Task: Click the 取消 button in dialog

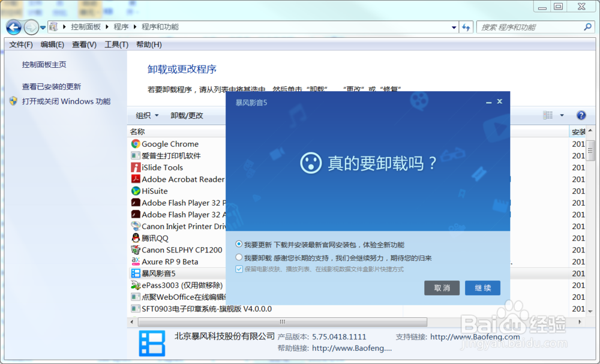Action: pyautogui.click(x=442, y=288)
